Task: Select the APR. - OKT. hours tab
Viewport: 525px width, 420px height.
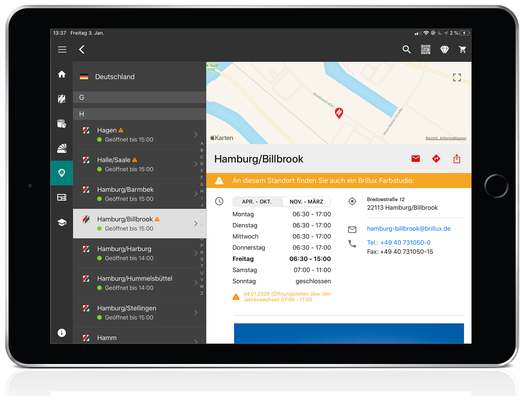Action: (257, 202)
